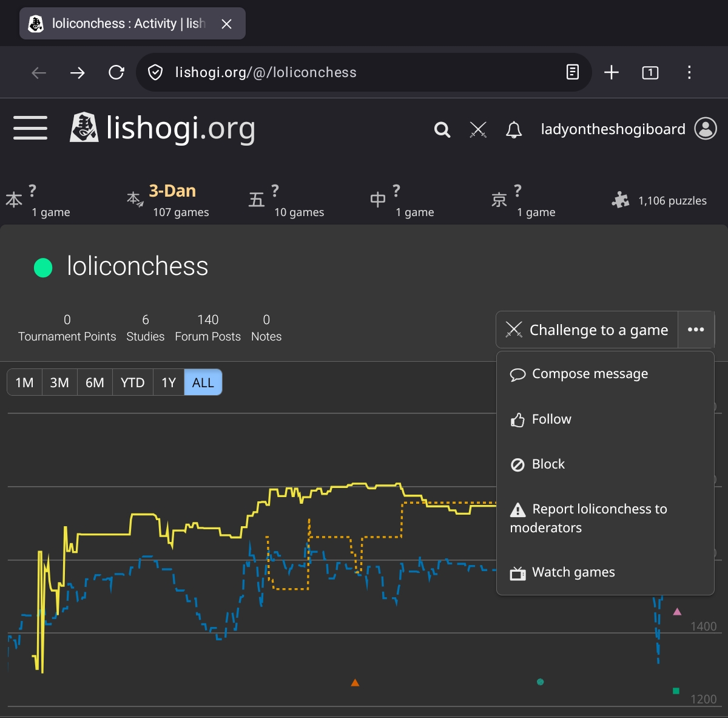
Task: Click the orange triangle chart marker
Action: [355, 683]
